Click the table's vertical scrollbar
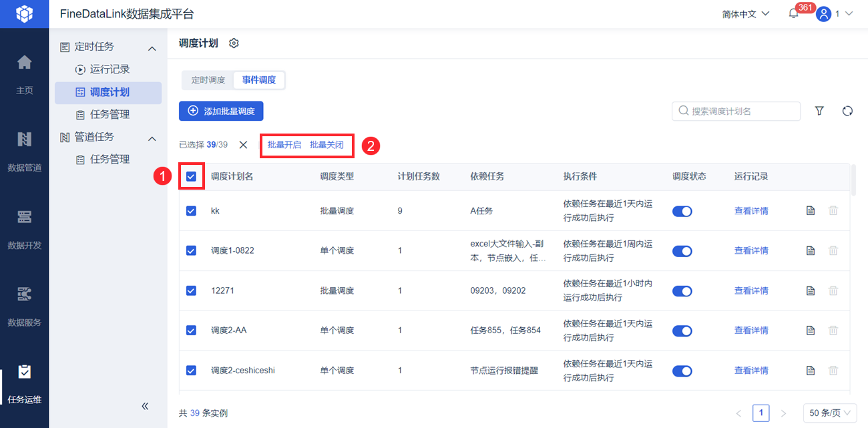The width and height of the screenshot is (868, 428). tap(853, 180)
